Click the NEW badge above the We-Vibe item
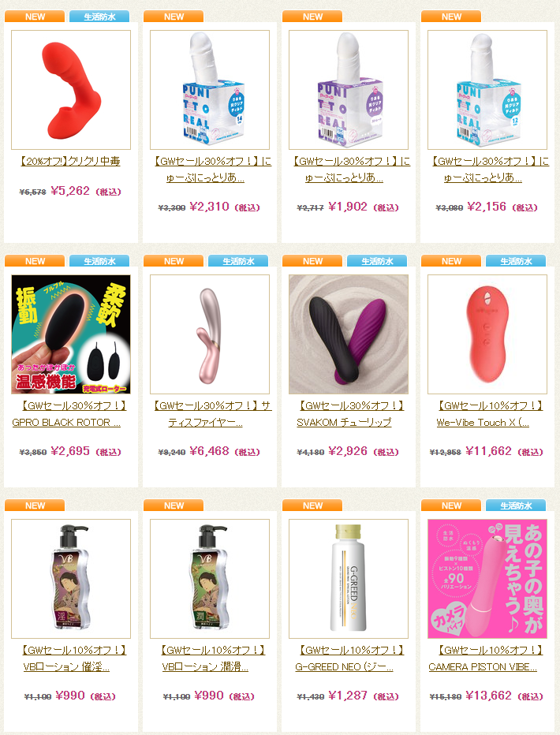 451,261
